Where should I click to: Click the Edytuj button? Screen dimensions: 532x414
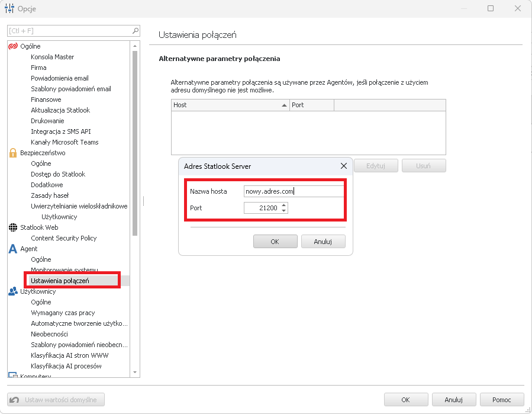click(376, 166)
